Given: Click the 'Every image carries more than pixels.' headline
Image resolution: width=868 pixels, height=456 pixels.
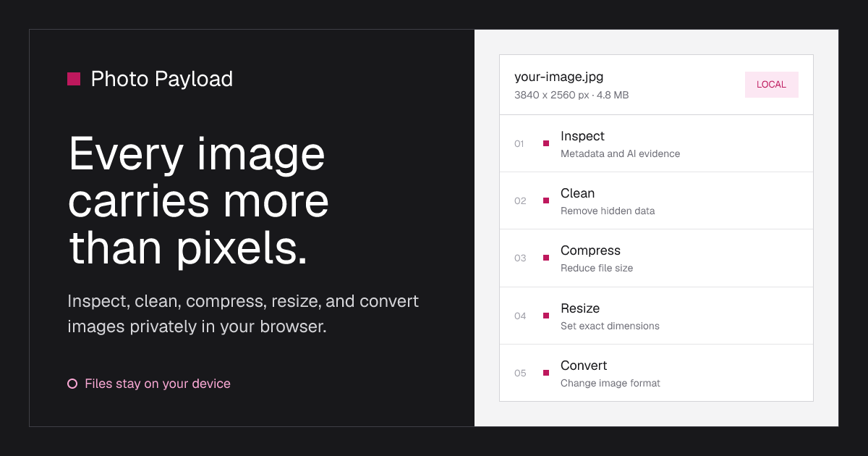Looking at the screenshot, I should click(x=199, y=201).
